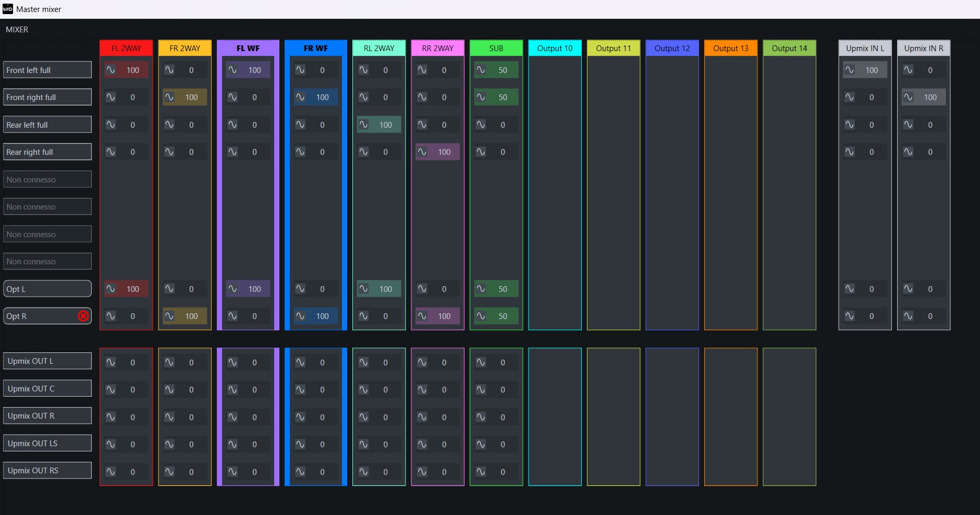This screenshot has height=515, width=980.
Task: Click the Upmix OUT RS label
Action: click(47, 470)
